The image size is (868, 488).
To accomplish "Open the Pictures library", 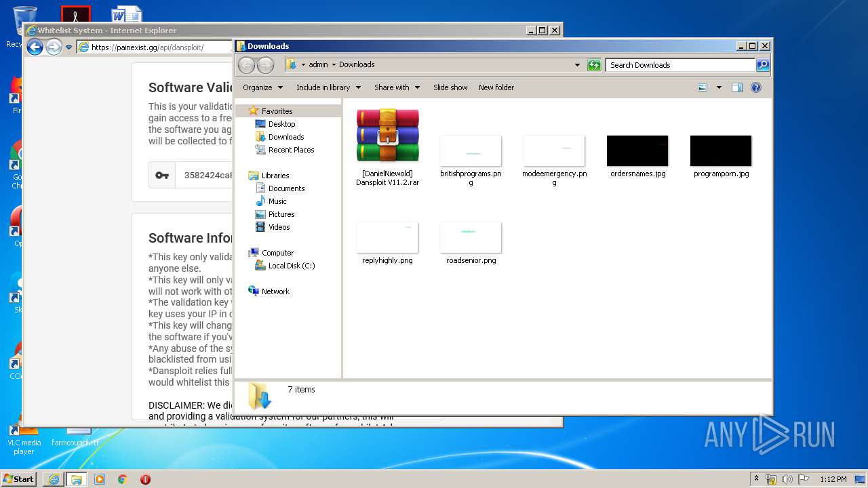I will [x=281, y=214].
